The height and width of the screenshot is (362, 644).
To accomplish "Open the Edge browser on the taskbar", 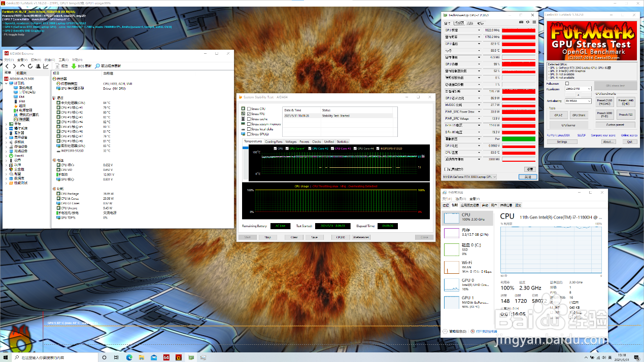I will (x=129, y=357).
